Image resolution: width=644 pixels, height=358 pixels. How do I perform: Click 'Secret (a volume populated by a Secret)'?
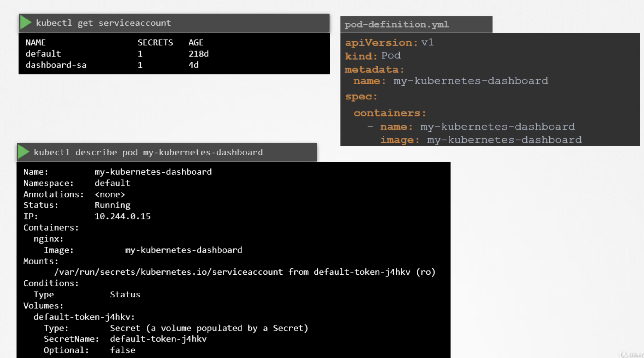tap(209, 328)
